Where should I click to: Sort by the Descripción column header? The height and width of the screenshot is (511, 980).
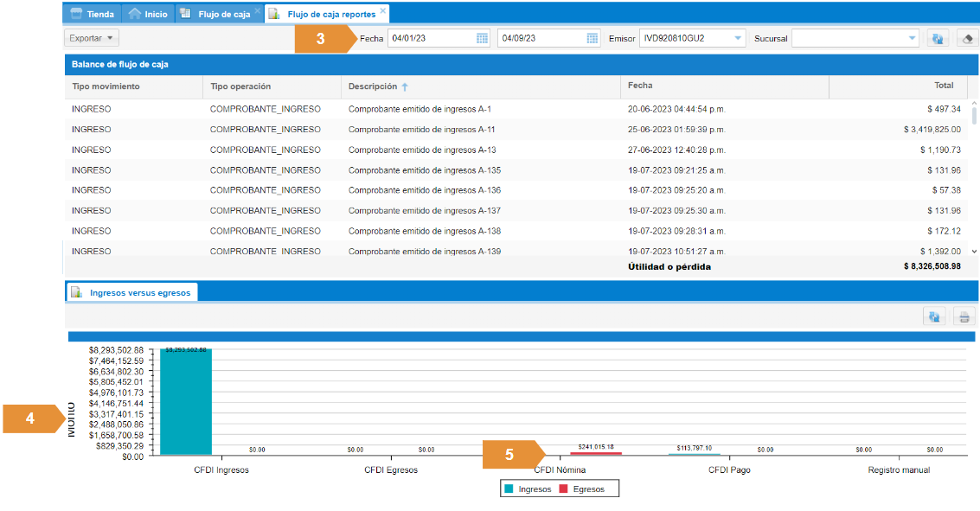pyautogui.click(x=373, y=86)
